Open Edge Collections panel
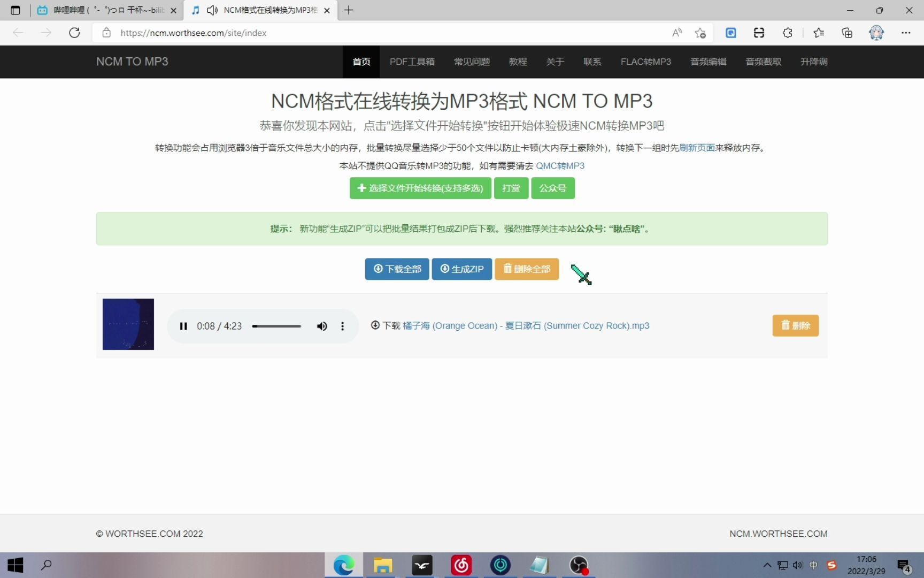The image size is (924, 578). point(846,33)
